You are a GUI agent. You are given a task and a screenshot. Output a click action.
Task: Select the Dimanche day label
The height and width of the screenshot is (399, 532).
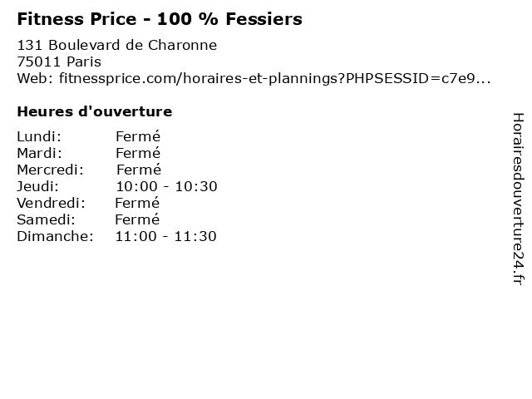pos(55,236)
